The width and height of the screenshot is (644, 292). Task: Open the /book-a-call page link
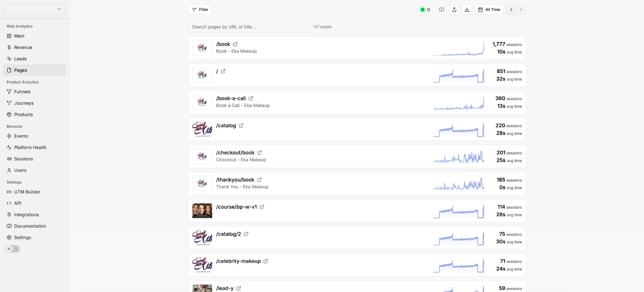tap(231, 99)
